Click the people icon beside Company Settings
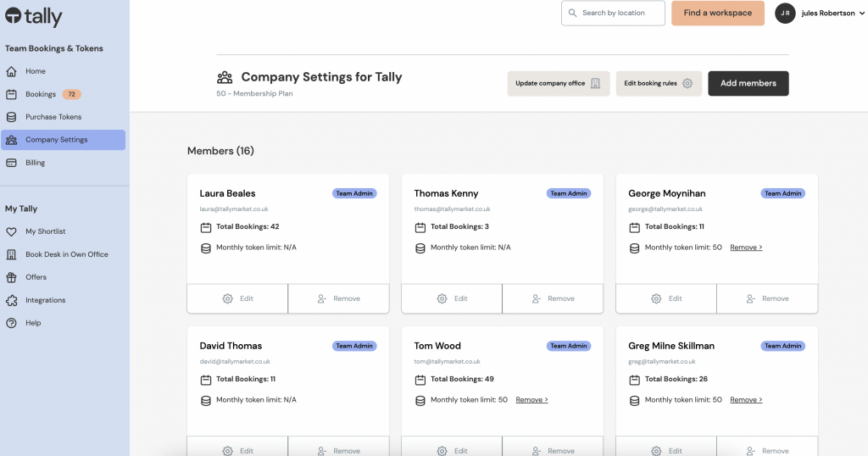The width and height of the screenshot is (868, 456). pos(11,140)
